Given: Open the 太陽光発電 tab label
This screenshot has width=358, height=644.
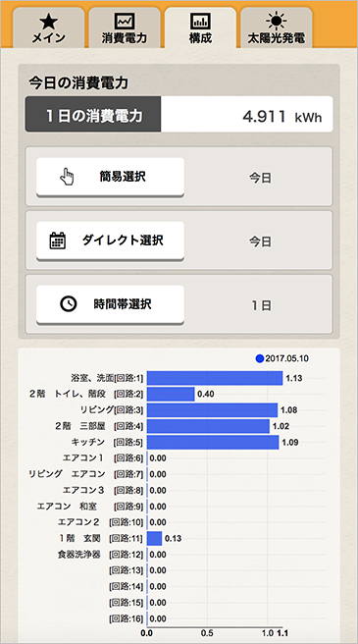Looking at the screenshot, I should 276,38.
